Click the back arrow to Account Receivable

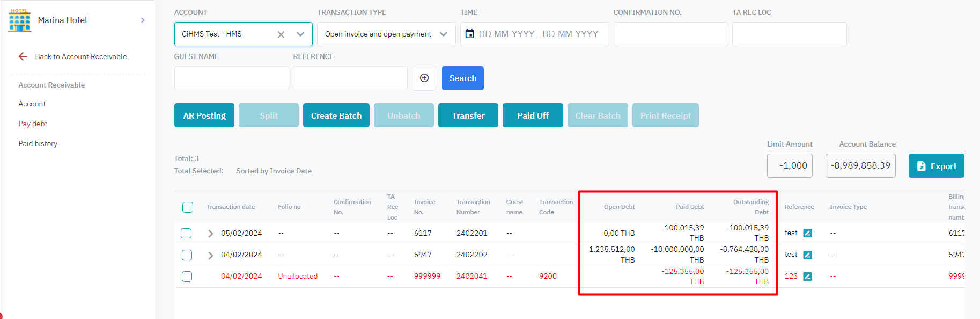[x=23, y=56]
